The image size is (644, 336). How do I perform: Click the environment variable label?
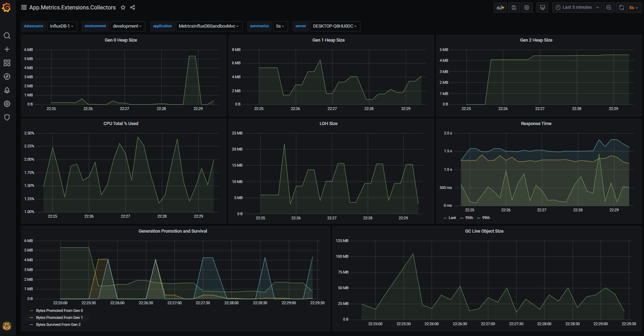[x=95, y=26]
